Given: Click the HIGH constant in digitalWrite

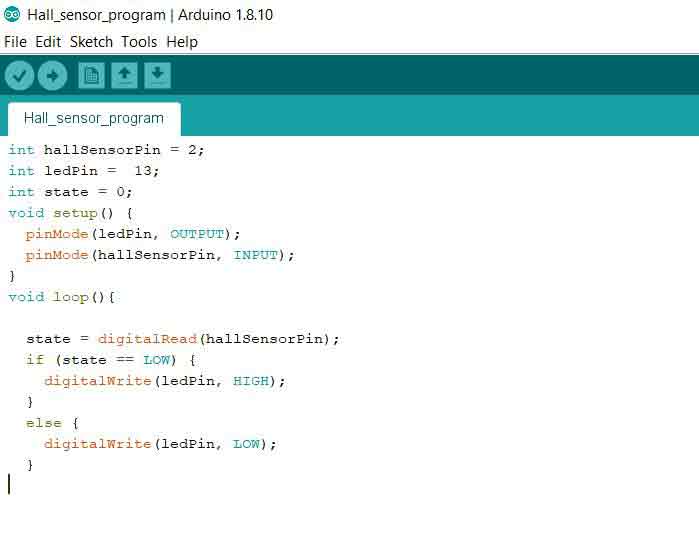Looking at the screenshot, I should [251, 381].
